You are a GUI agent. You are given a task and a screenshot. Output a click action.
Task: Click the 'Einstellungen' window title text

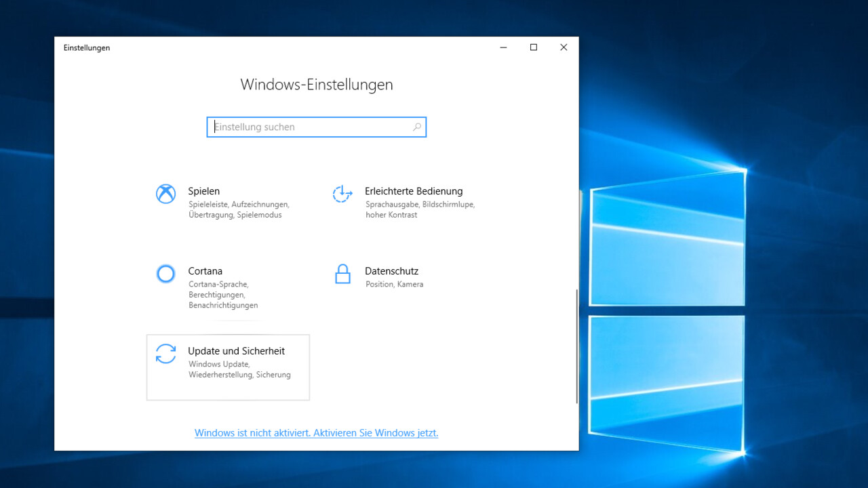pos(87,47)
